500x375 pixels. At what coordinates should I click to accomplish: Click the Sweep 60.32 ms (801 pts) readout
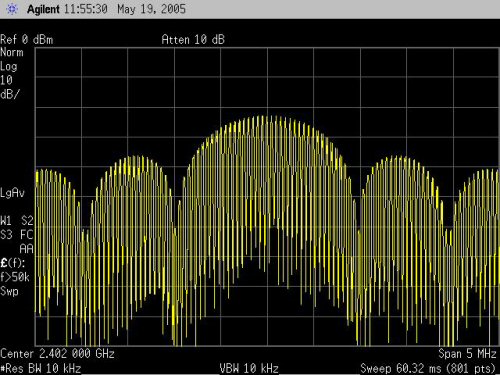click(428, 369)
